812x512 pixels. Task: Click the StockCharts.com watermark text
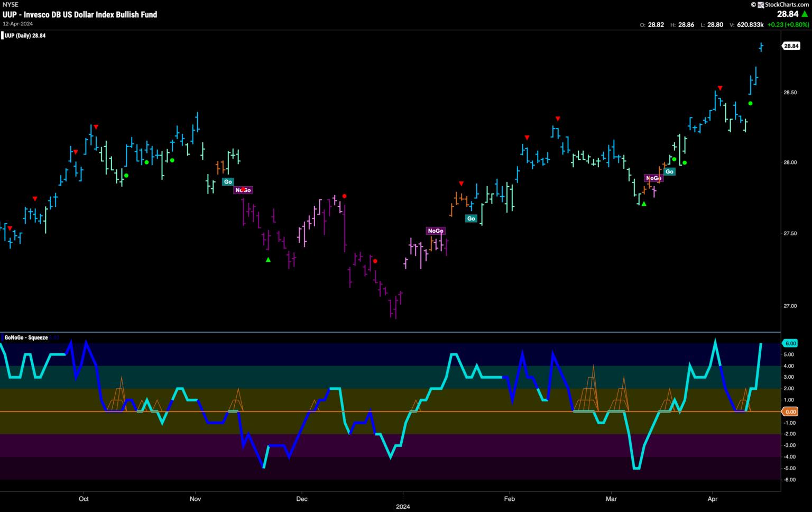point(787,5)
